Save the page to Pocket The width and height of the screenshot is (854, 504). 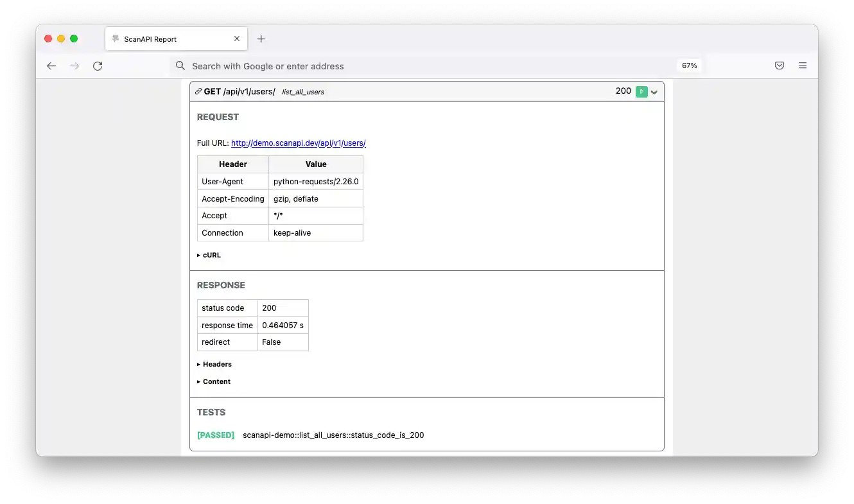click(779, 65)
